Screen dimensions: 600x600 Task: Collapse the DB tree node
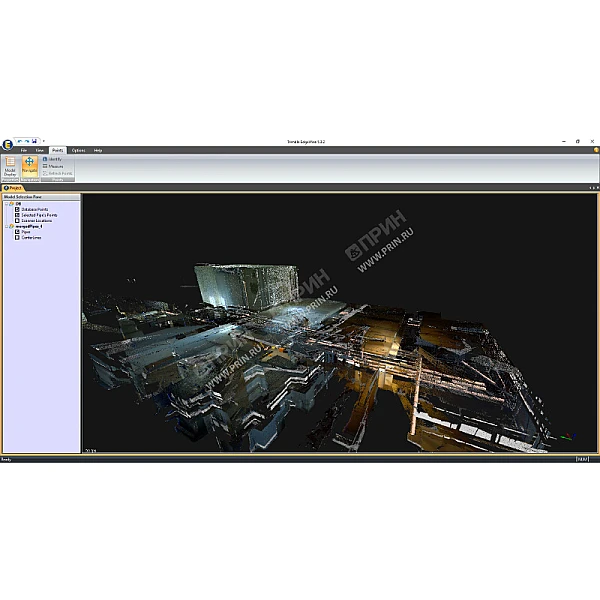point(6,203)
